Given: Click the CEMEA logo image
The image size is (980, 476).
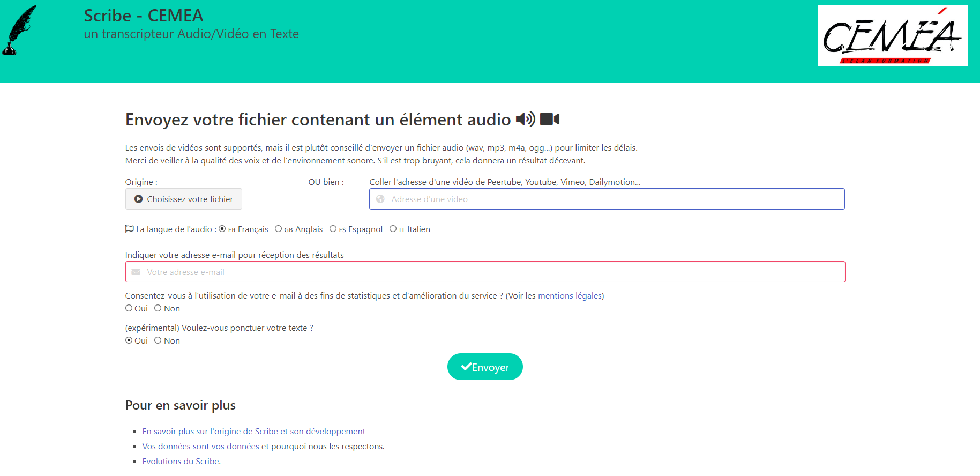Looking at the screenshot, I should click(x=893, y=35).
